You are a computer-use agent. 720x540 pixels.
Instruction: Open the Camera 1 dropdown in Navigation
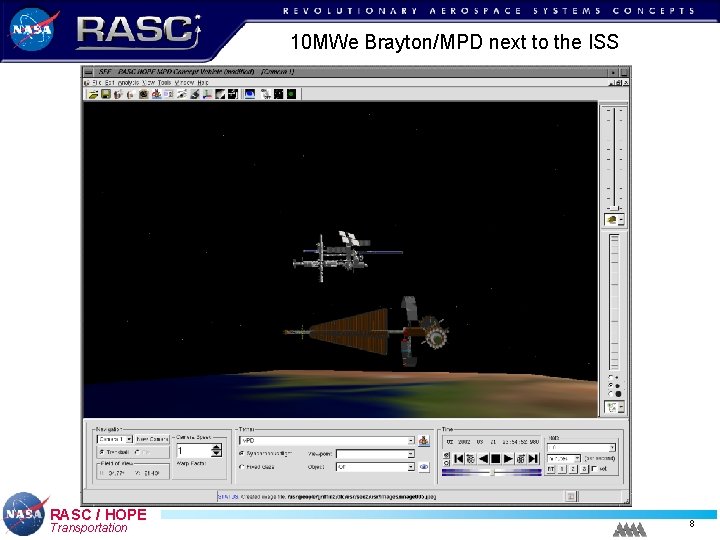coord(115,439)
